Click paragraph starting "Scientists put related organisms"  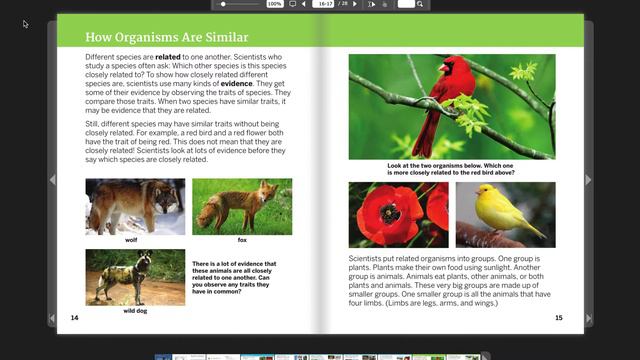(450, 281)
